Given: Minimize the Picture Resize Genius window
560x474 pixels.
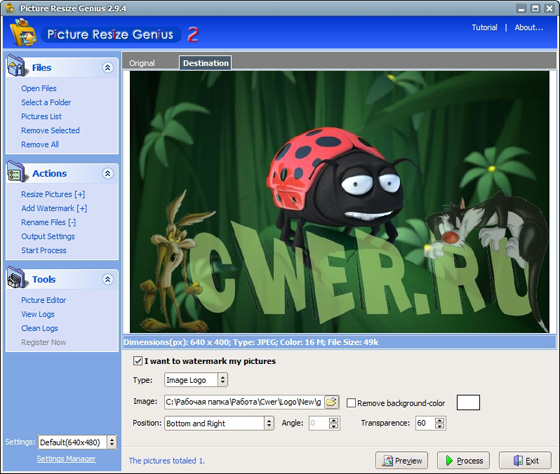Looking at the screenshot, I should [521, 9].
